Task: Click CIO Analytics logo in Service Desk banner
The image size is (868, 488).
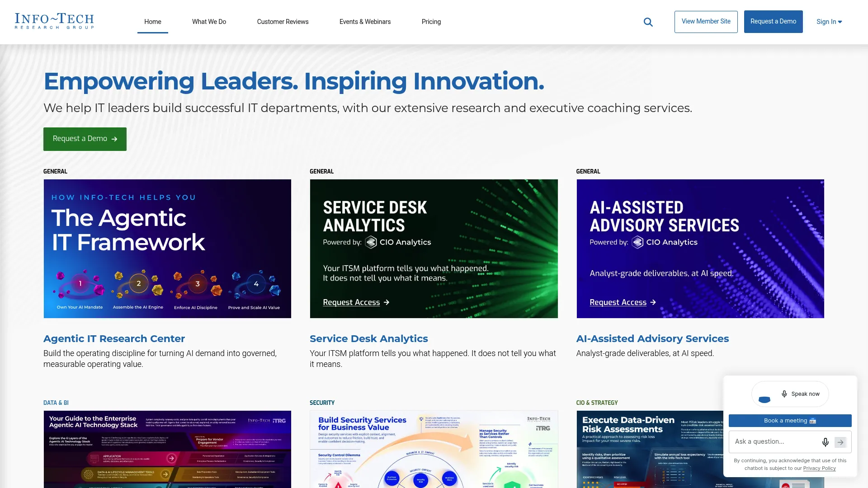Action: click(398, 242)
